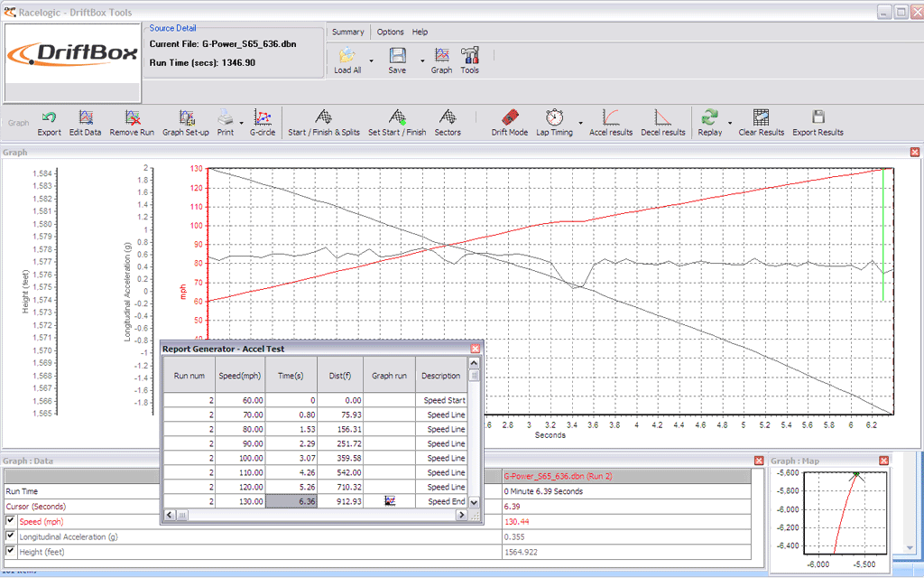924x578 pixels.
Task: Click the 130.44 speed value
Action: tap(517, 521)
